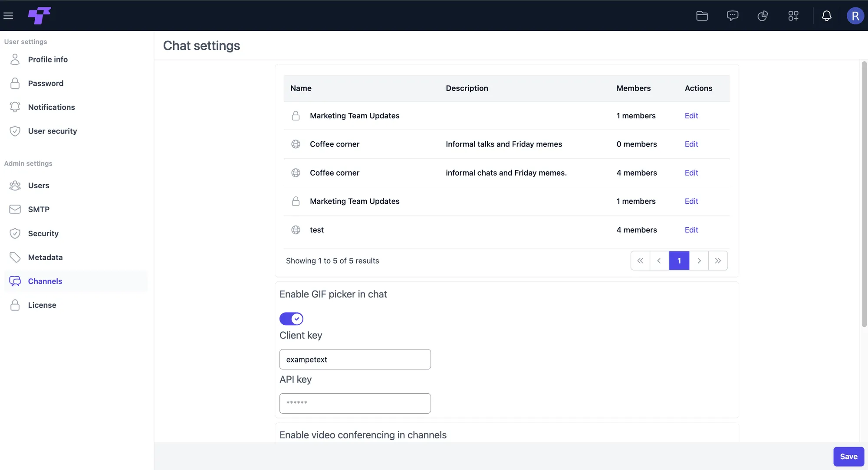Go to previous page of results

(659, 261)
